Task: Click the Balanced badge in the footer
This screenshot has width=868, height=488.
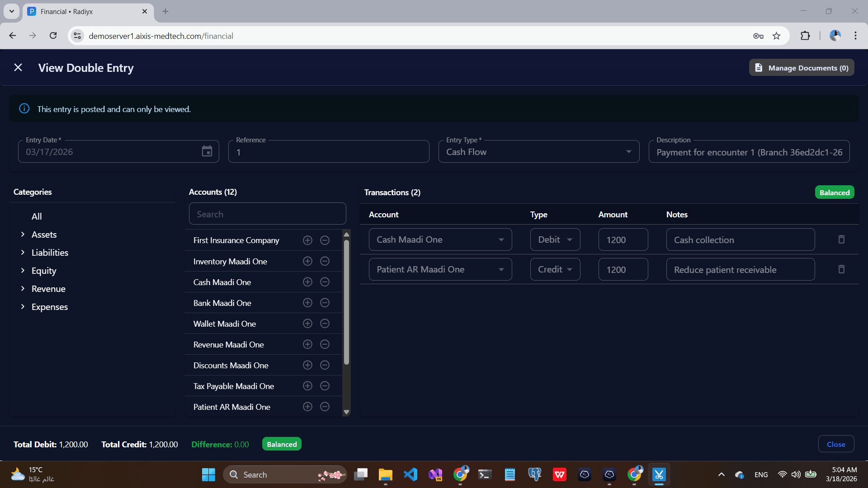Action: coord(282,444)
